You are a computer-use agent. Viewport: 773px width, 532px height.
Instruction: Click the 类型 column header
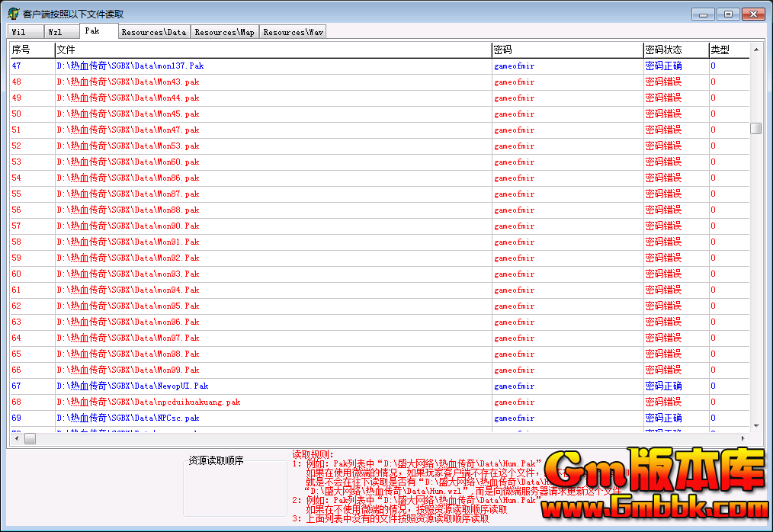[728, 50]
